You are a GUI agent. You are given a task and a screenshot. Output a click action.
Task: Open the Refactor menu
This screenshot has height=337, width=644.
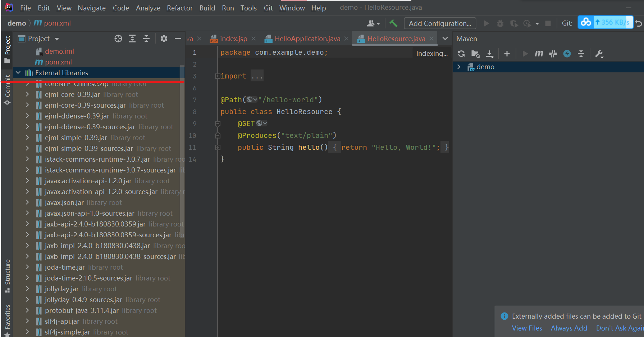point(179,8)
